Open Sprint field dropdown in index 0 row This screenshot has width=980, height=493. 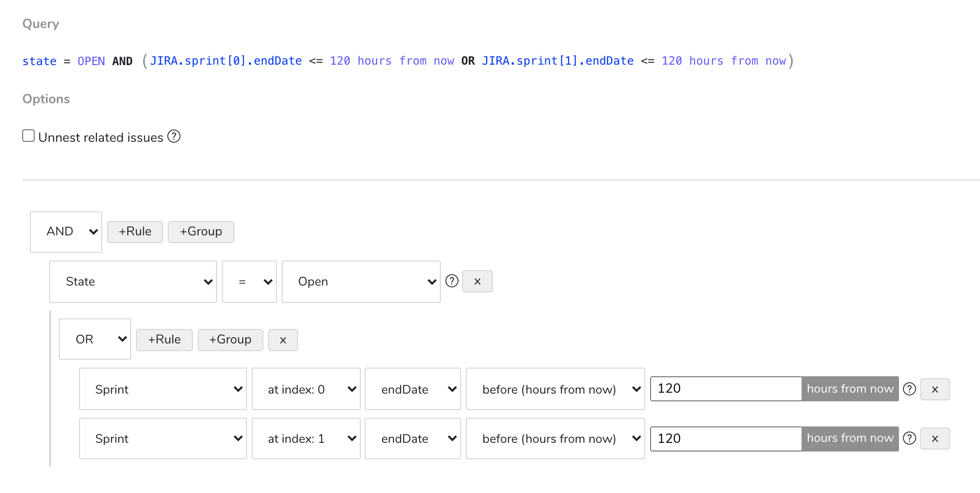[x=163, y=389]
